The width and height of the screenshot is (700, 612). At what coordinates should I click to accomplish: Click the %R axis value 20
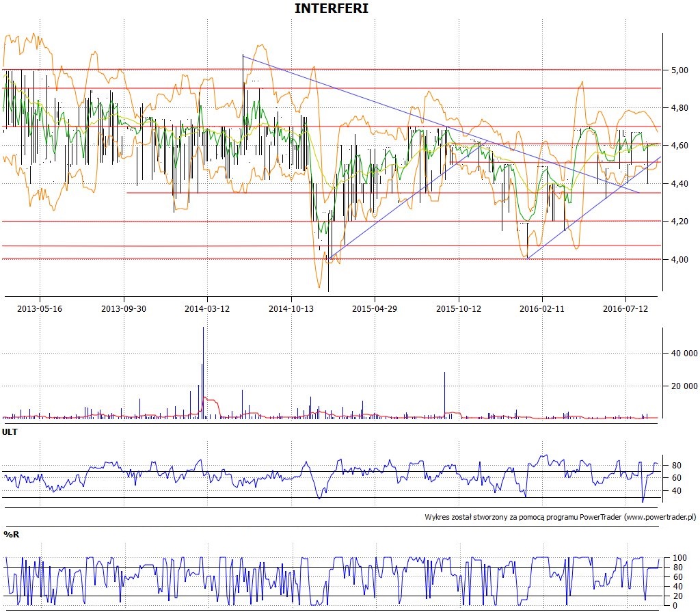677,596
